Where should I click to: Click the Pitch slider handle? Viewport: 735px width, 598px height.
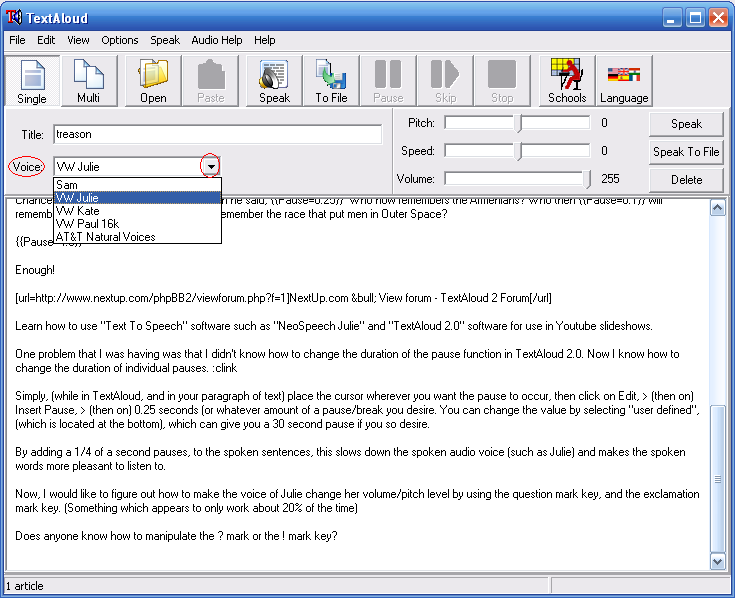click(x=518, y=123)
